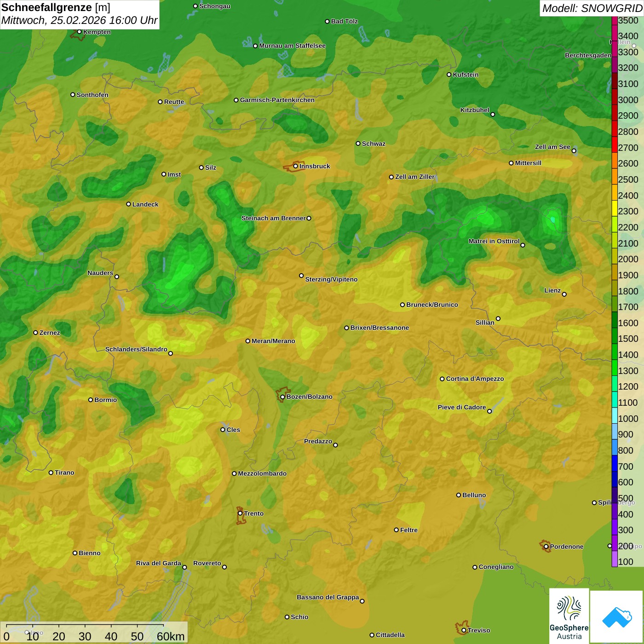644x644 pixels.
Task: Click the Mezzolombardo label
Action: [262, 473]
